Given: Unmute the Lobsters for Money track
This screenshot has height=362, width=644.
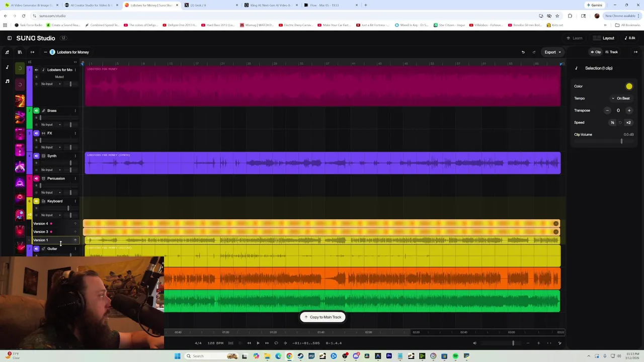Looking at the screenshot, I should (x=36, y=70).
